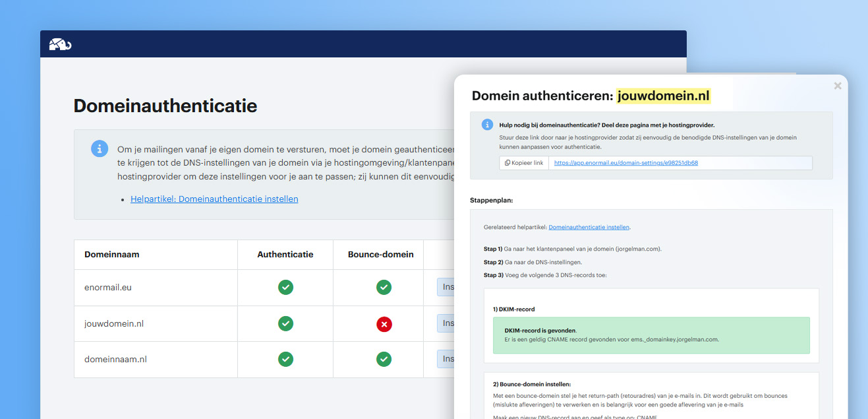The width and height of the screenshot is (868, 419).
Task: Close the Domein authenticeren dialog
Action: point(838,86)
